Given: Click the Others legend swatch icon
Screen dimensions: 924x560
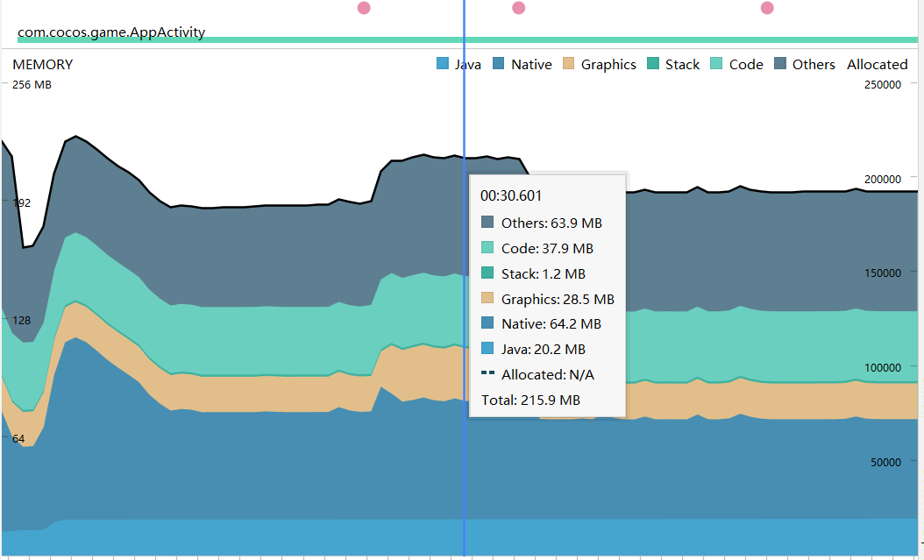Looking at the screenshot, I should point(781,64).
